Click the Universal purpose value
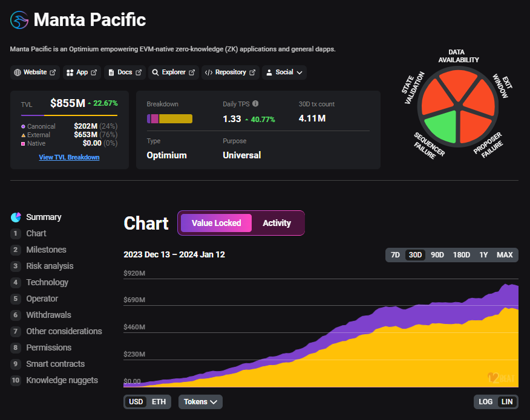The width and height of the screenshot is (530, 420). pyautogui.click(x=241, y=155)
